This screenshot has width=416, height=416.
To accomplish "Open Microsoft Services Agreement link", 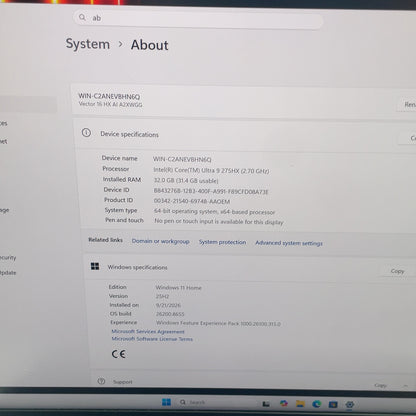I will pos(148,331).
